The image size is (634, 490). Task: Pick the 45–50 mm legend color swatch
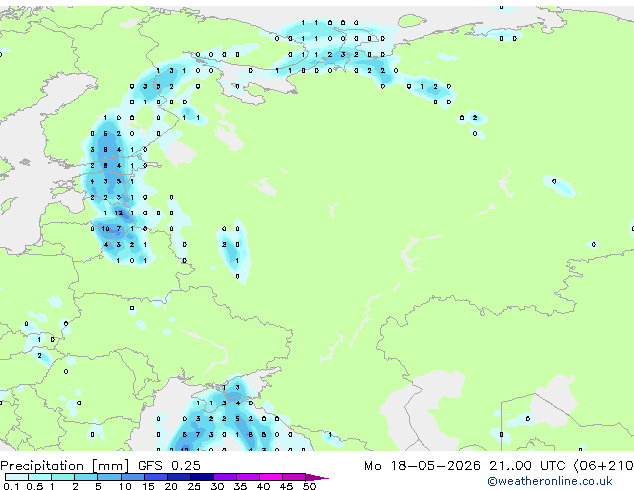[294, 477]
